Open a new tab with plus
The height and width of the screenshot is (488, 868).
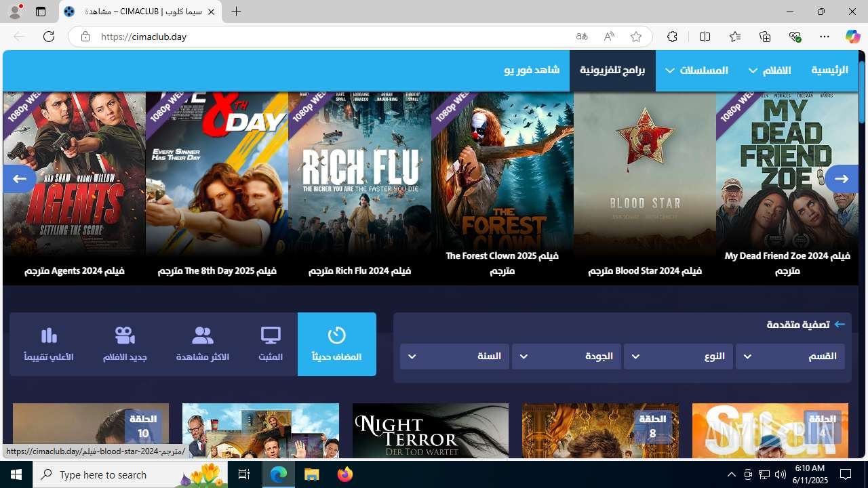[x=236, y=12]
